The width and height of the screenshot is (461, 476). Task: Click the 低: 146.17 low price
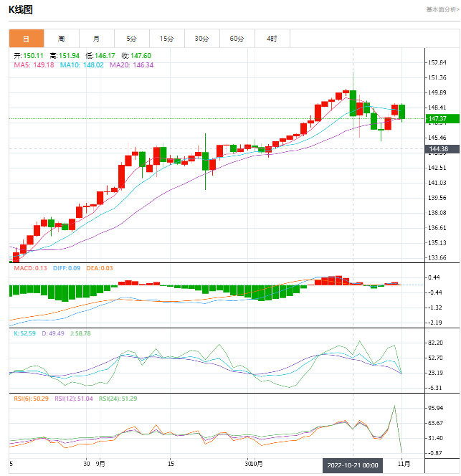100,56
